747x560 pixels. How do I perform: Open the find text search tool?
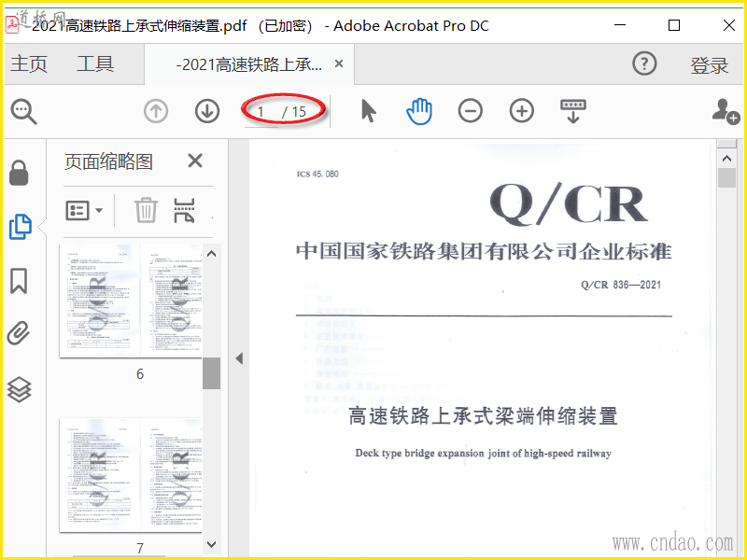click(24, 111)
